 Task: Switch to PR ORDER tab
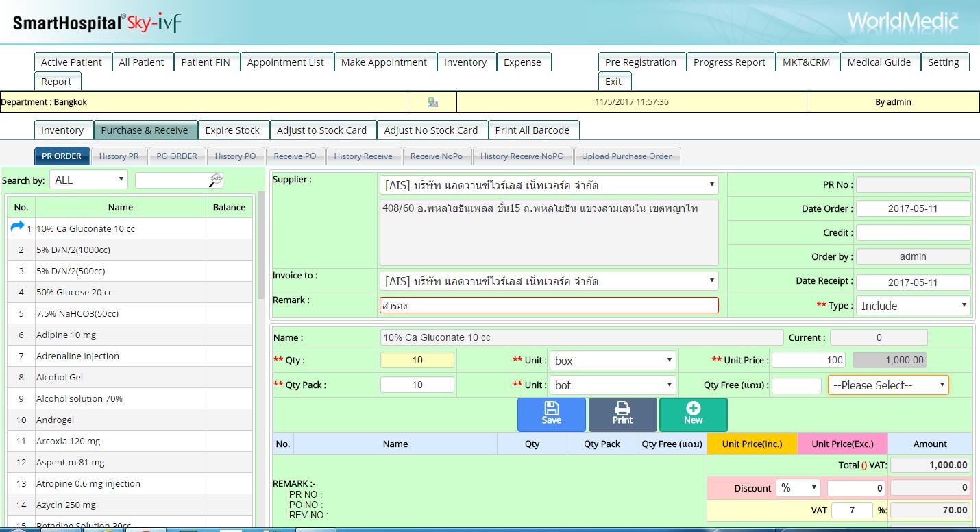(62, 156)
